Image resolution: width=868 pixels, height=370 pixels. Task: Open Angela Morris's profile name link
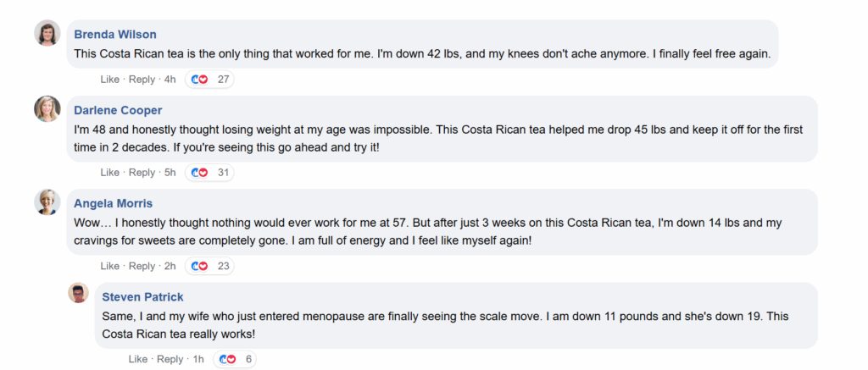(x=114, y=203)
